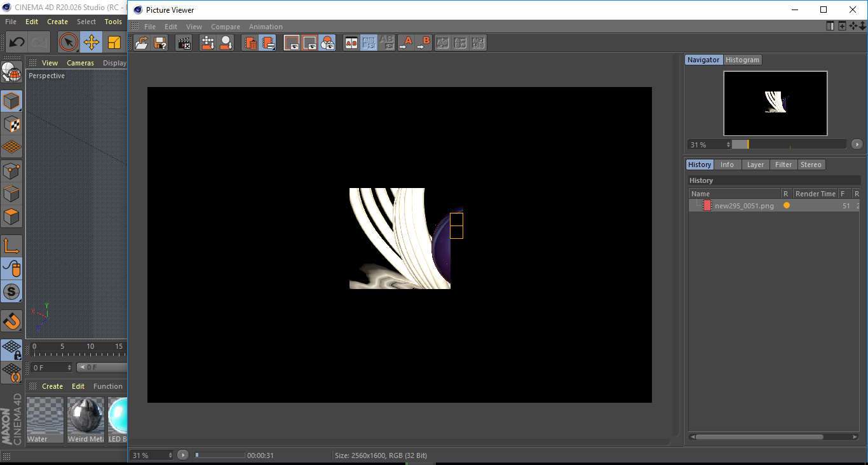Screen dimensions: 868x465
Task: Click the Make Editable globe icon
Action: point(11,72)
